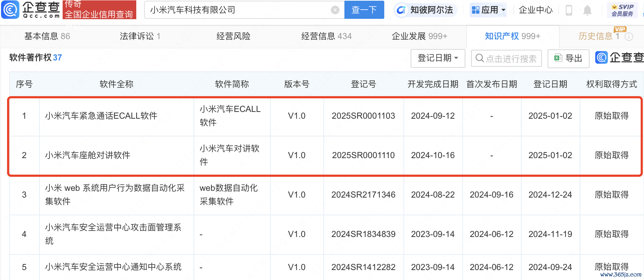Click the 应用 grid icon
Image resolution: width=644 pixels, height=280 pixels.
point(475,10)
